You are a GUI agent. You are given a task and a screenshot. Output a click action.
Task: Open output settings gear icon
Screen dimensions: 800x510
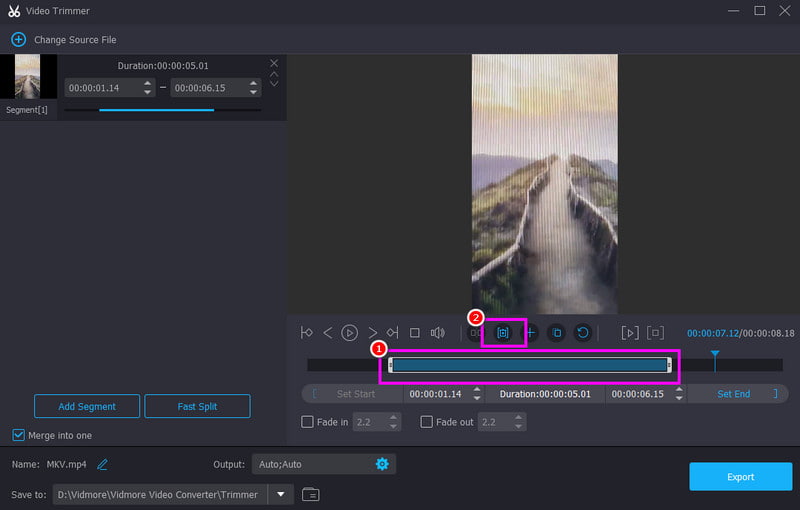[x=382, y=464]
